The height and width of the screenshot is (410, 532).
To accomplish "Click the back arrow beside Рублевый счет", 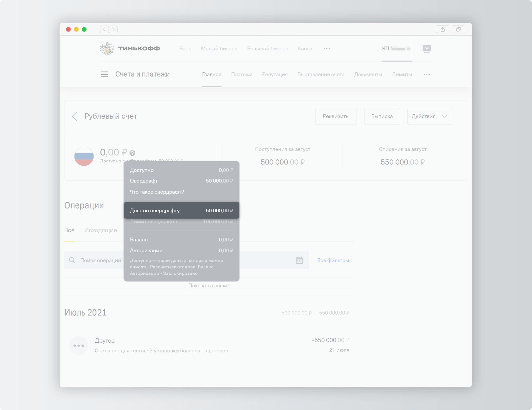I will tap(75, 117).
